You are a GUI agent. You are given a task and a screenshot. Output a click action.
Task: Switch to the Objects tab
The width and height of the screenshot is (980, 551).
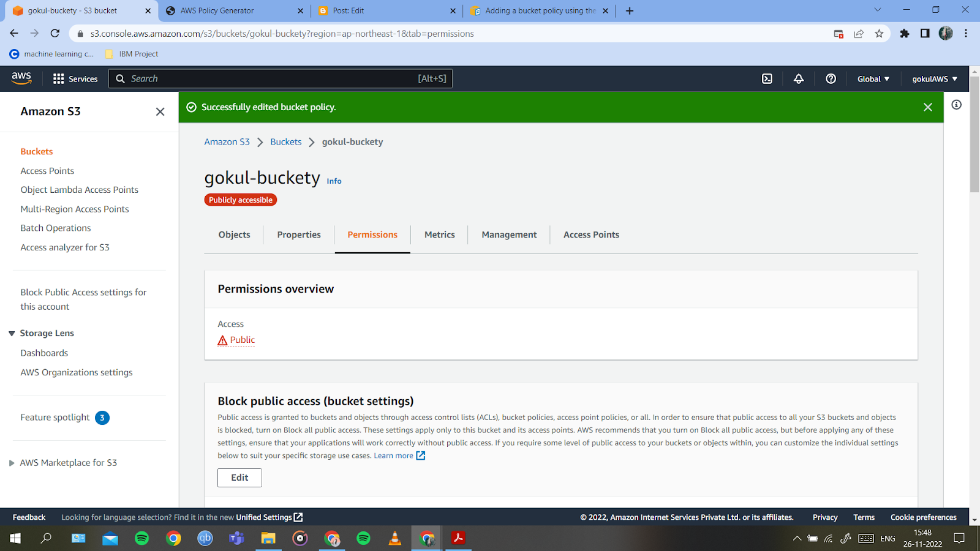click(x=234, y=234)
